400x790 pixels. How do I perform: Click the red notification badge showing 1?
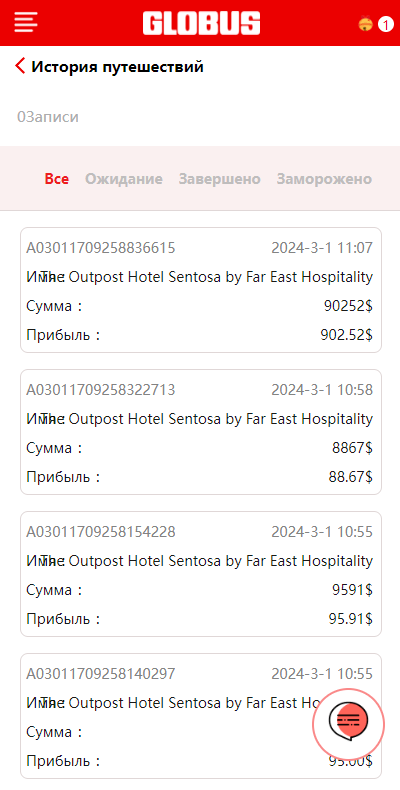[x=385, y=24]
